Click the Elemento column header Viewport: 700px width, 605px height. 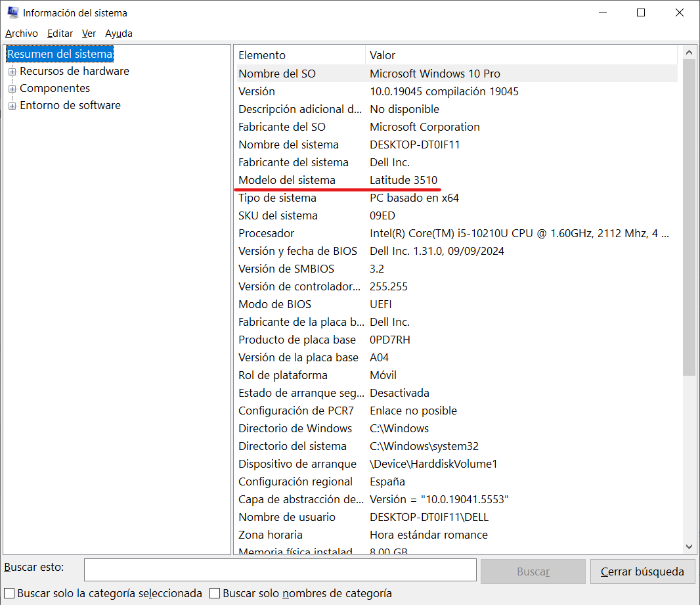click(x=301, y=55)
